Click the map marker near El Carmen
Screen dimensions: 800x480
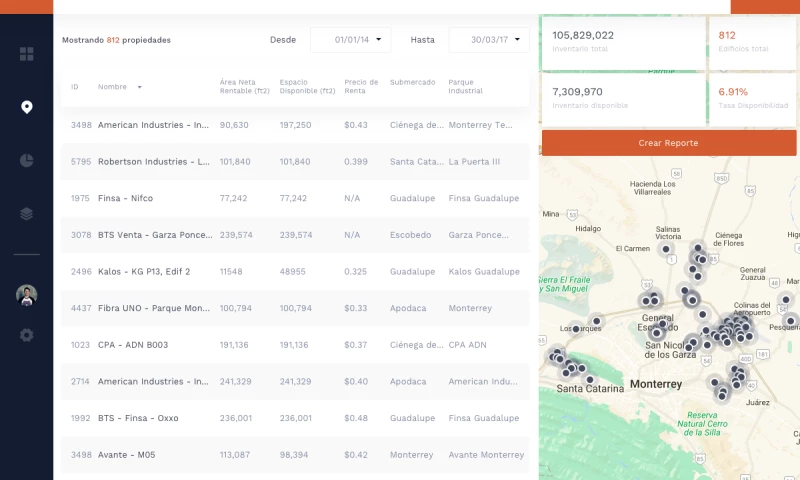coord(665,249)
